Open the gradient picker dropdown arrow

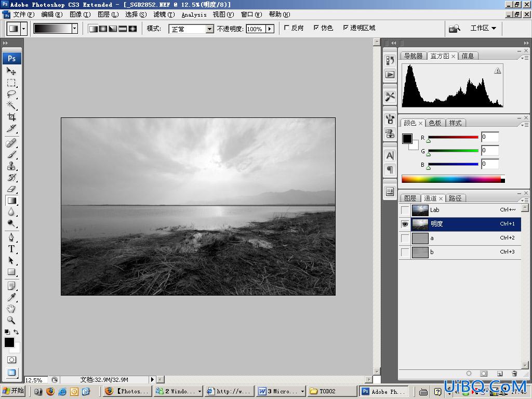(x=75, y=29)
